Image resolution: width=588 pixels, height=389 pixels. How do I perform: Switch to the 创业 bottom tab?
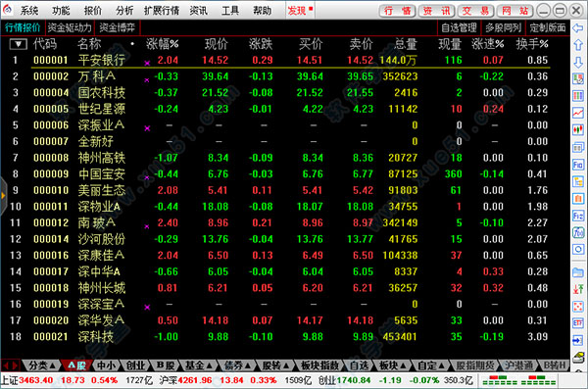click(x=135, y=365)
